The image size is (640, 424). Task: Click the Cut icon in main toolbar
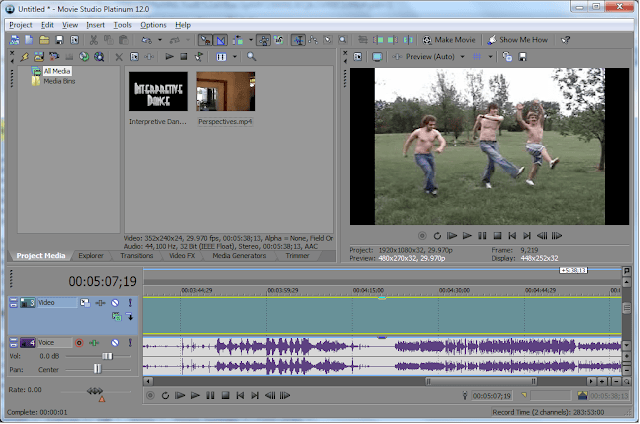[93, 40]
